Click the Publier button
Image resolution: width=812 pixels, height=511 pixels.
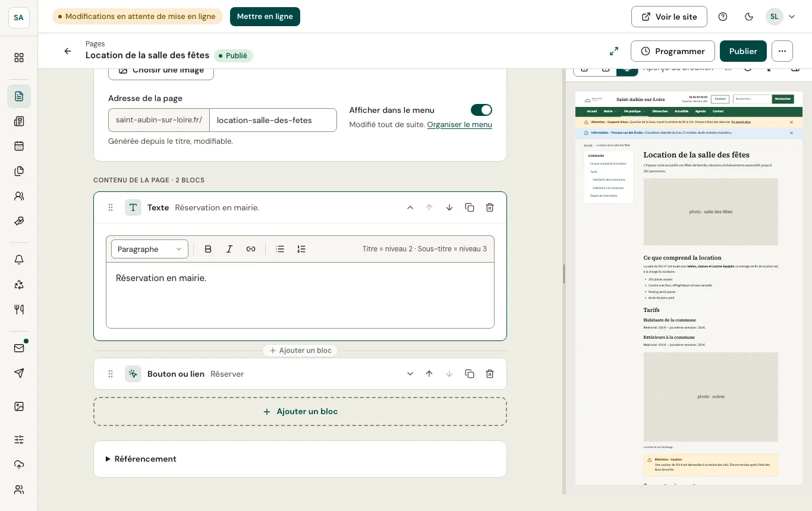coord(743,51)
